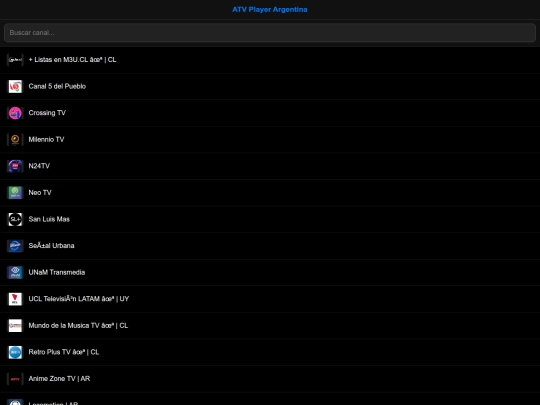Play 'UCL Televisión LATAM | UY' channel name
The image size is (540, 405).
tap(79, 299)
